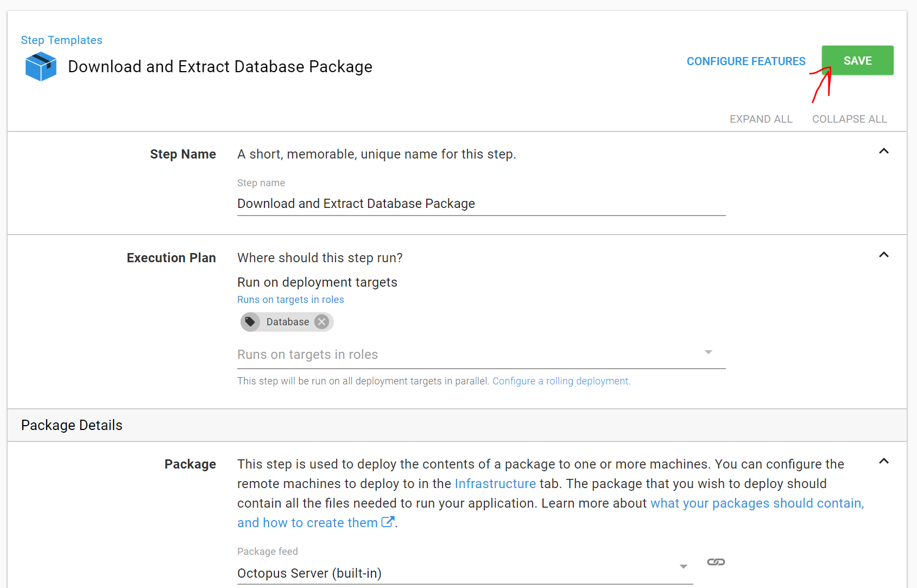
Task: Open the Infrastructure tab link
Action: point(495,484)
